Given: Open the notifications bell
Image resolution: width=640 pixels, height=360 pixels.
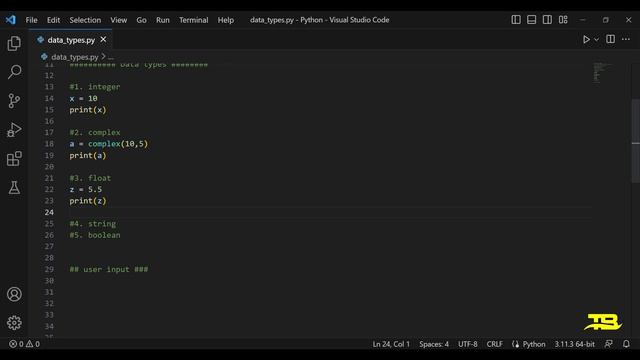Looking at the screenshot, I should tap(626, 344).
